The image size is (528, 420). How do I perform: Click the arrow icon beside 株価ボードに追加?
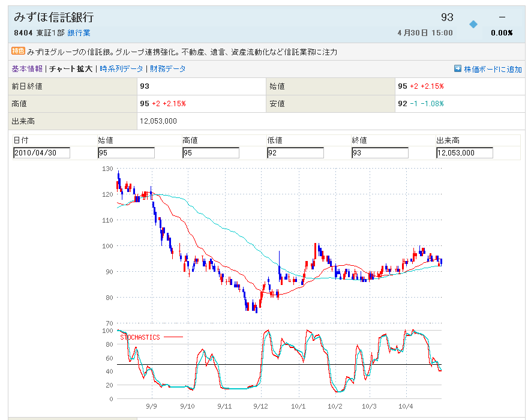click(457, 69)
